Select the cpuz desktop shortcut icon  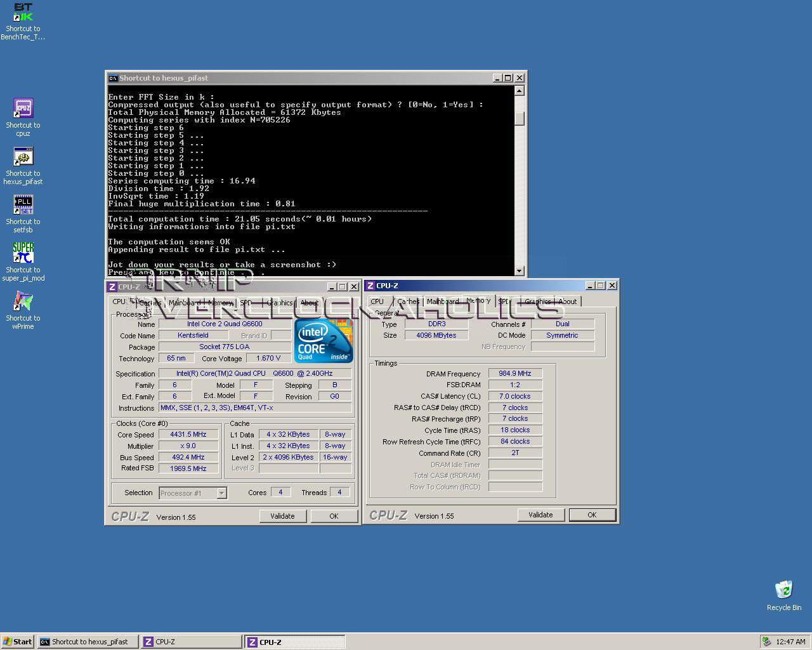click(x=23, y=109)
